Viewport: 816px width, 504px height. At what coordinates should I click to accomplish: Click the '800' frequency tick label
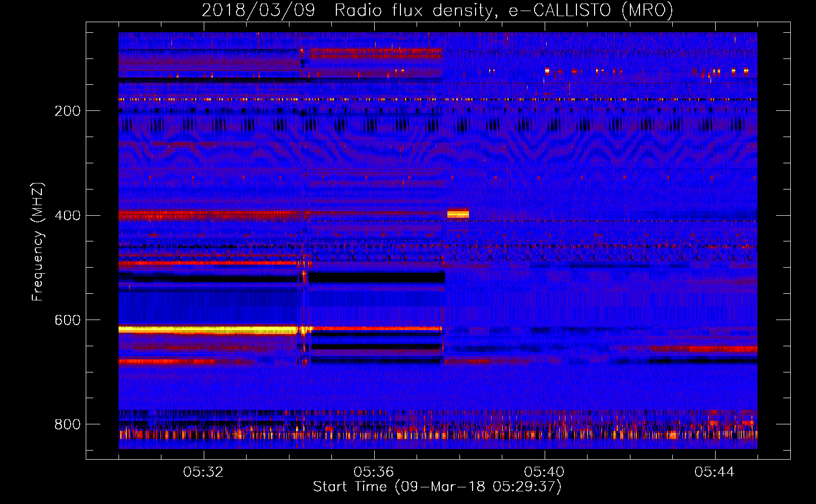click(68, 424)
